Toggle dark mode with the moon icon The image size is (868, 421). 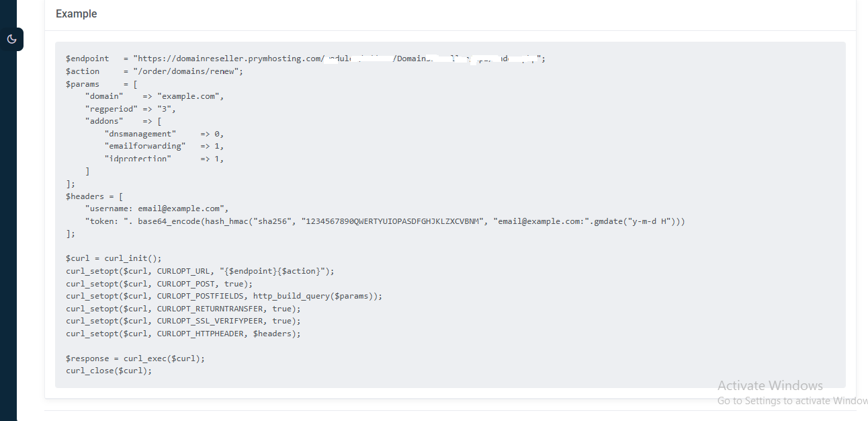coord(11,39)
